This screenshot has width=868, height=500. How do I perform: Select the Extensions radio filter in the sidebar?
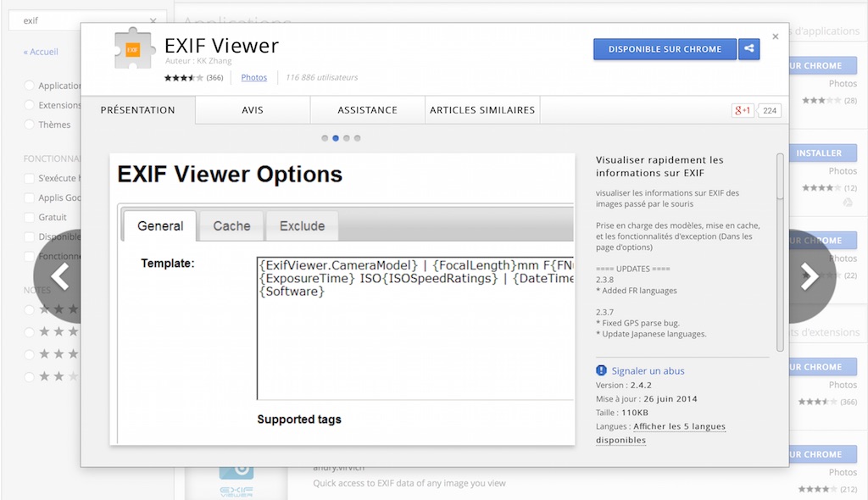[30, 104]
